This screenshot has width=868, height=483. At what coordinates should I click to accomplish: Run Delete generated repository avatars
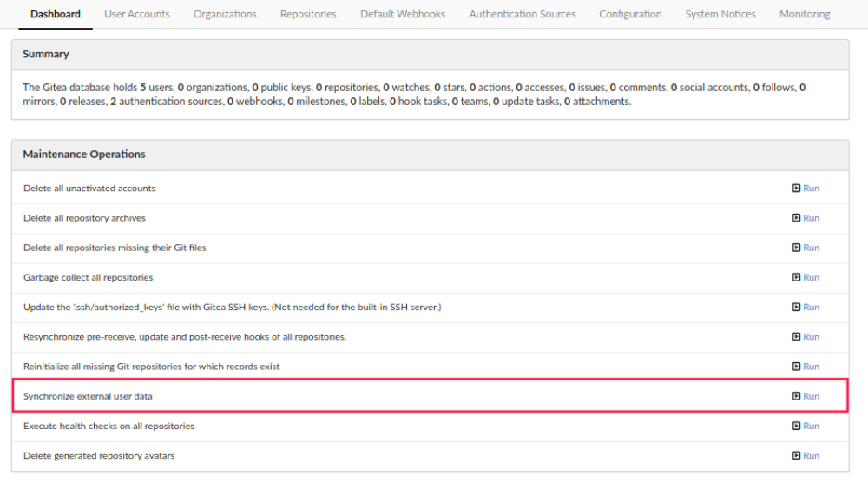point(805,455)
